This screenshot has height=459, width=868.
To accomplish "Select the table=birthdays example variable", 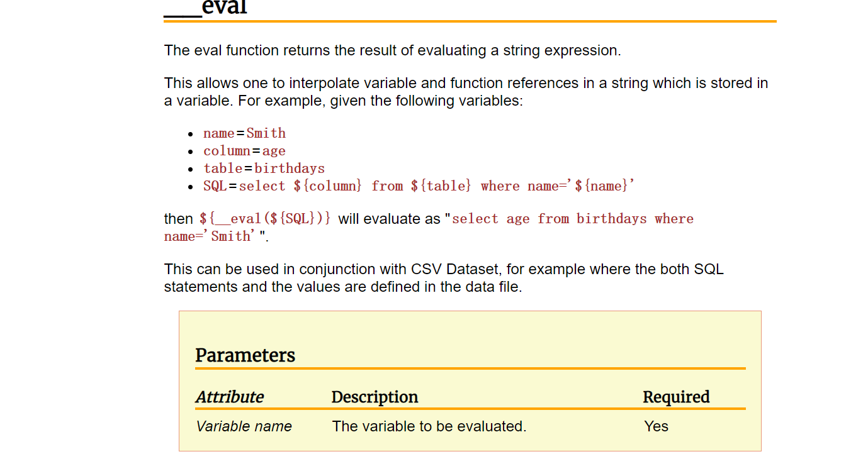I will pos(264,169).
